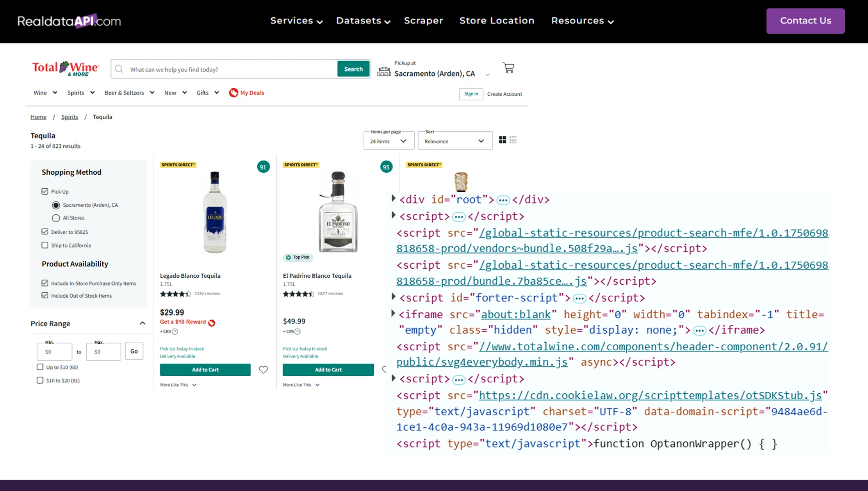Check the $10 to $20 (81) filter
This screenshot has height=491, width=868.
(40, 380)
